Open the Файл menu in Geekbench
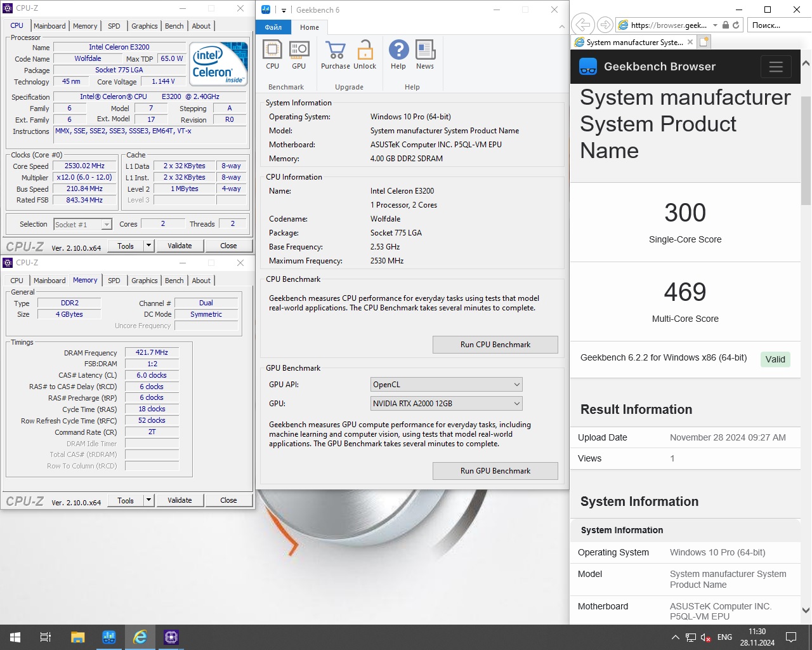This screenshot has height=650, width=812. coord(273,27)
